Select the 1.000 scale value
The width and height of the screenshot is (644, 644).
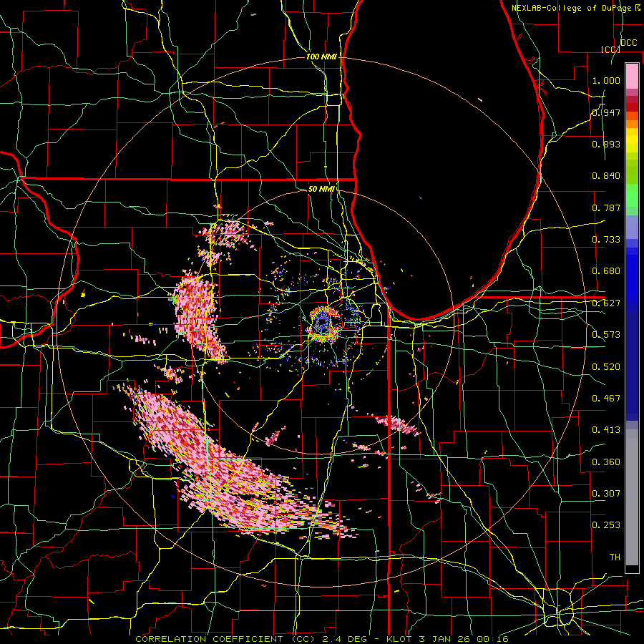606,80
